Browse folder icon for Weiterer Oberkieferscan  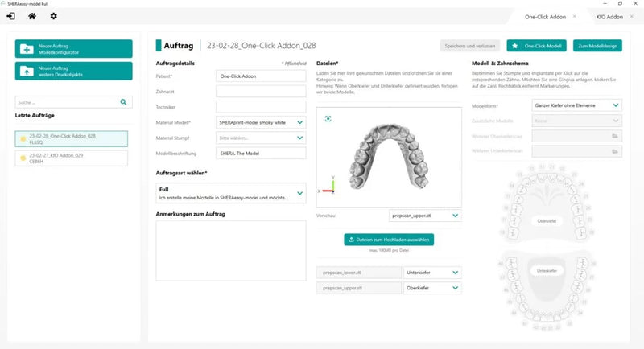(x=615, y=136)
